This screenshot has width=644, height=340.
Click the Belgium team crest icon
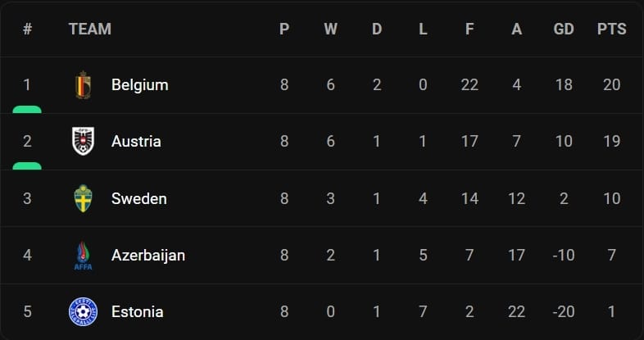pyautogui.click(x=83, y=84)
